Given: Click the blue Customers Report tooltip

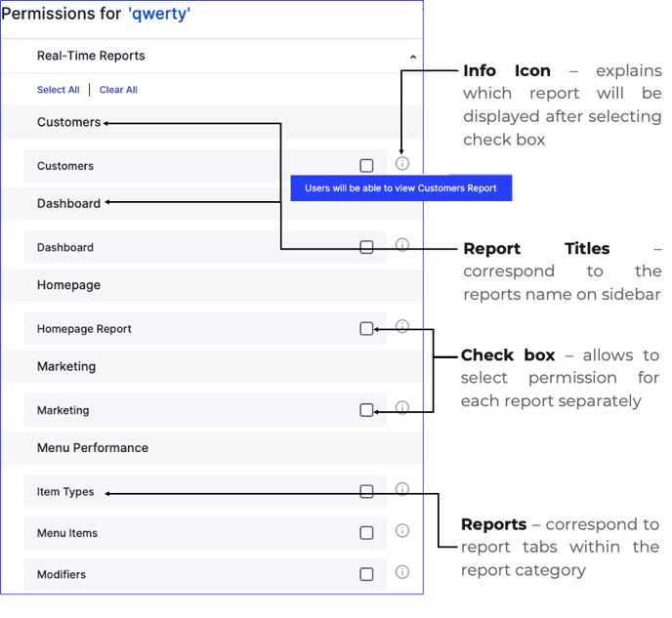Looking at the screenshot, I should 401,188.
